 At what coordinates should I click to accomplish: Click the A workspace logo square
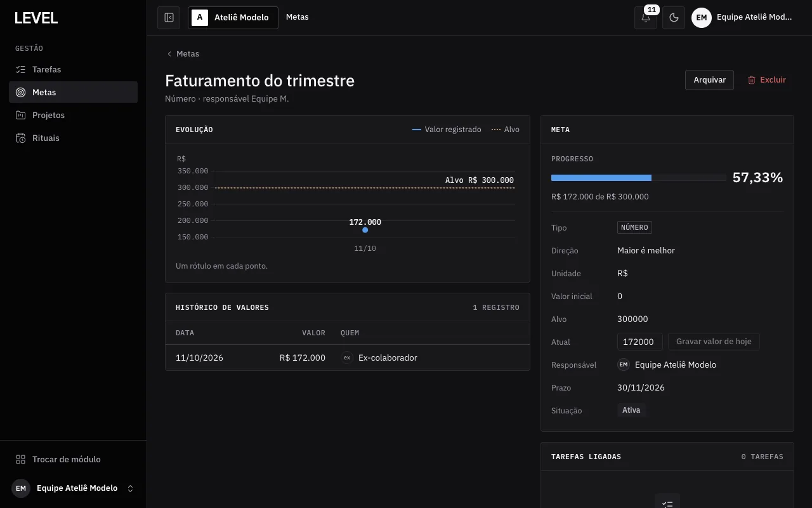point(200,18)
